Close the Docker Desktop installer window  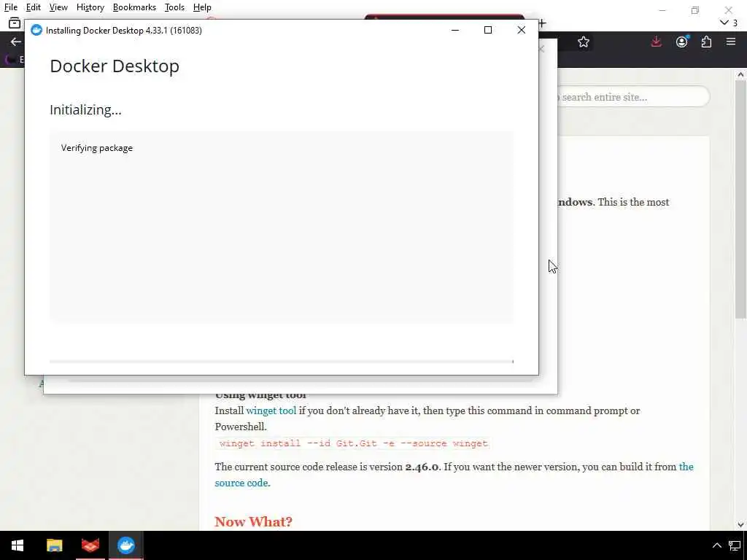tap(521, 30)
